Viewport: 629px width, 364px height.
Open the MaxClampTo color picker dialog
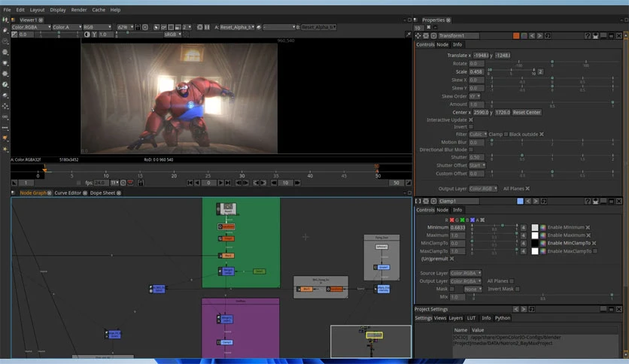(542, 251)
